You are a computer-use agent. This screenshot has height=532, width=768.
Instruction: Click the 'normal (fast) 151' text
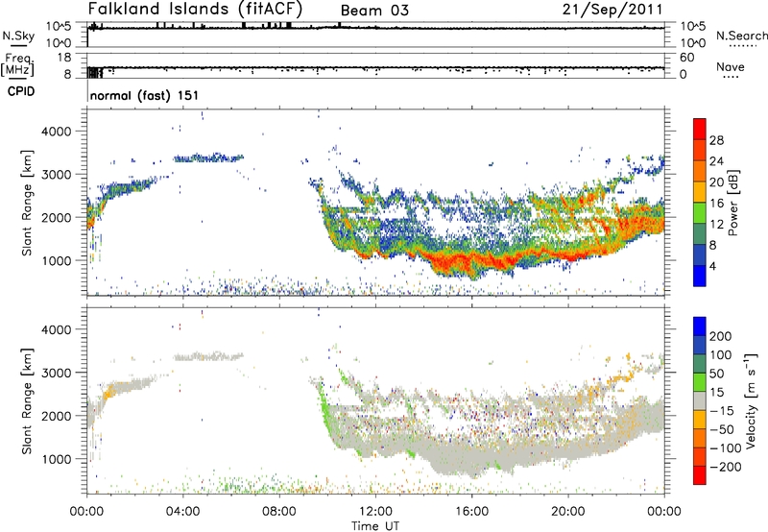[144, 95]
